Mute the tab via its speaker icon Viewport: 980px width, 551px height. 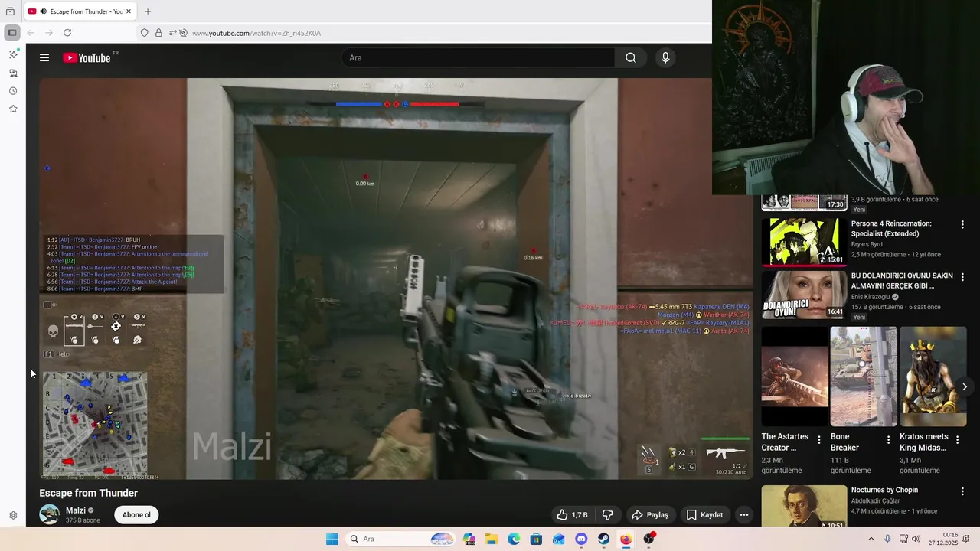tap(43, 11)
